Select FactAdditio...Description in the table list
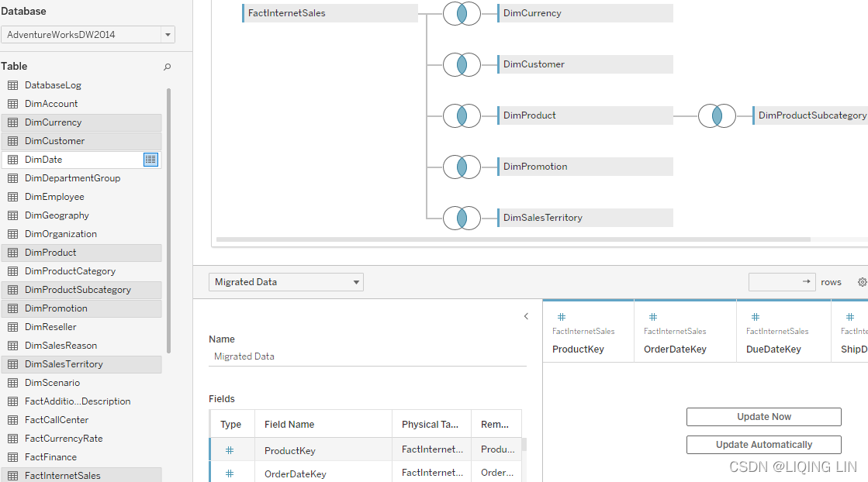The width and height of the screenshot is (868, 482). 81,401
